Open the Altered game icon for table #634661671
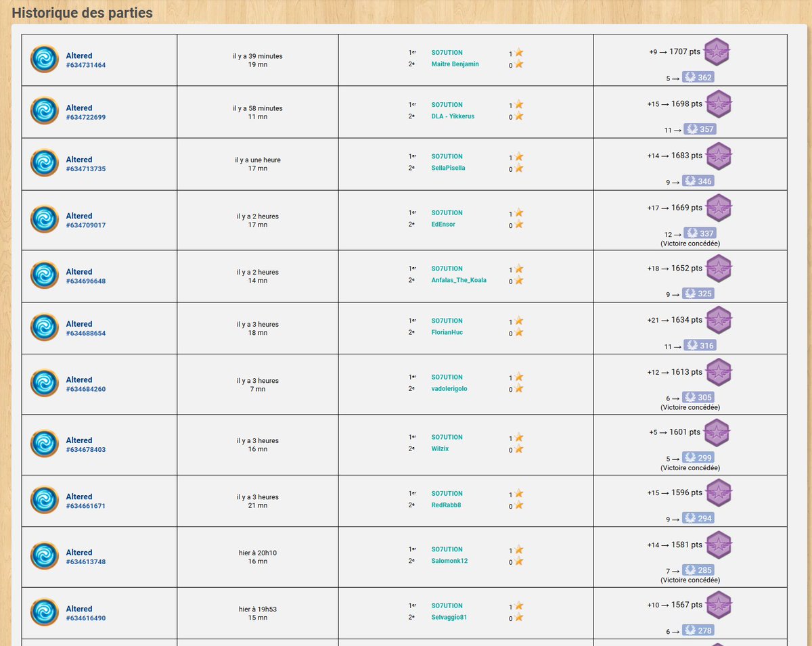Screen dimensions: 812x646 (x=45, y=501)
